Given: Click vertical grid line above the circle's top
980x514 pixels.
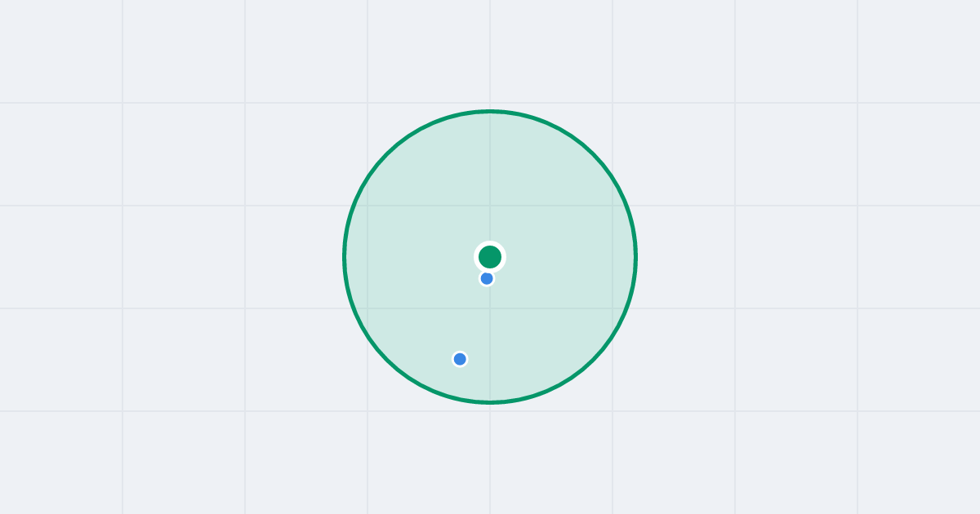Looking at the screenshot, I should (x=490, y=53).
